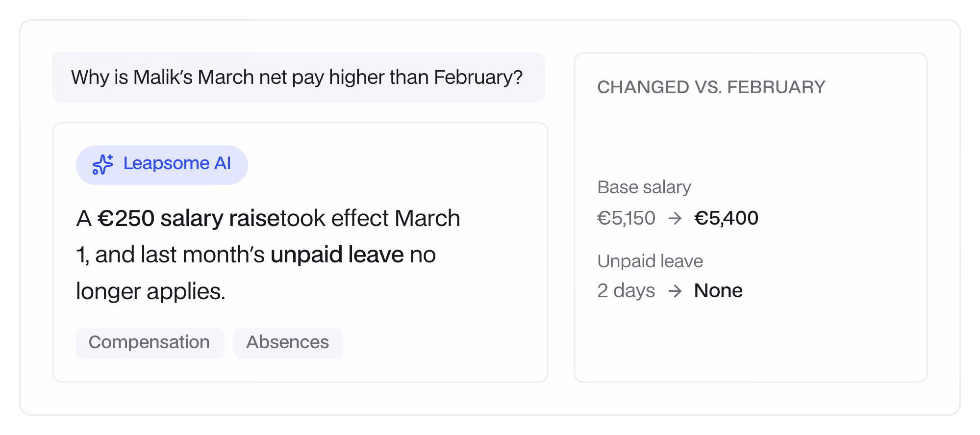The width and height of the screenshot is (980, 435).
Task: Open the Compensation tag
Action: coord(150,343)
